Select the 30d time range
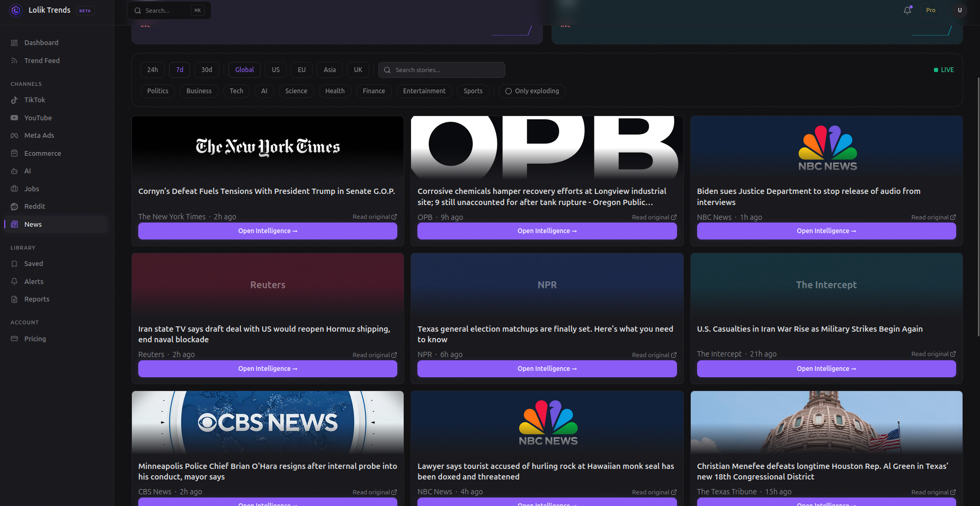This screenshot has height=506, width=980. coord(207,70)
